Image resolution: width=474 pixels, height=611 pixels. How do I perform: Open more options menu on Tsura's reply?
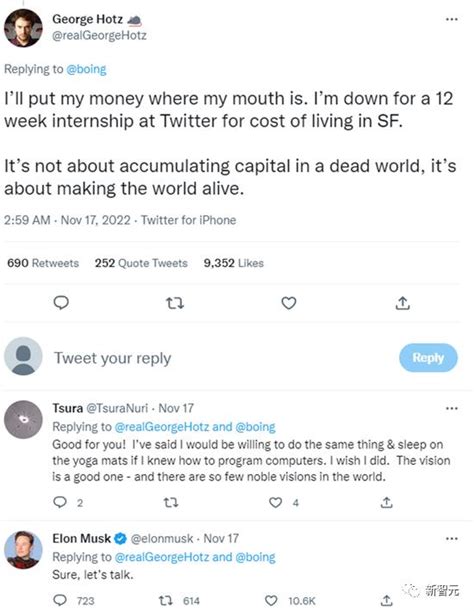tap(451, 408)
